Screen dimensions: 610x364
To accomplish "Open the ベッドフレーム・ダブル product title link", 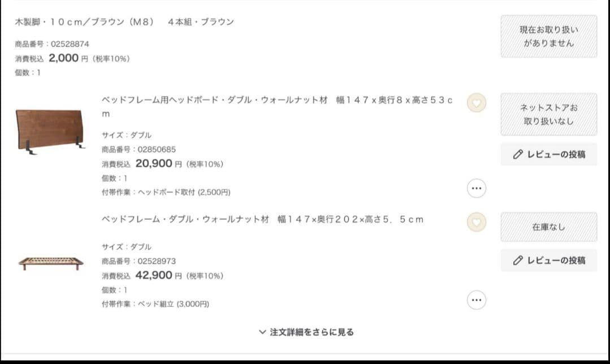I will [262, 219].
